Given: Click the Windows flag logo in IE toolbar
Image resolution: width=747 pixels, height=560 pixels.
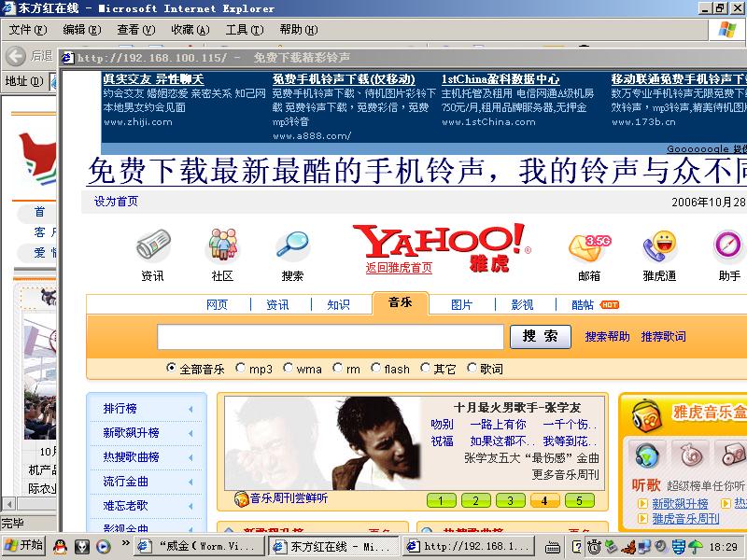Looking at the screenshot, I should [727, 30].
